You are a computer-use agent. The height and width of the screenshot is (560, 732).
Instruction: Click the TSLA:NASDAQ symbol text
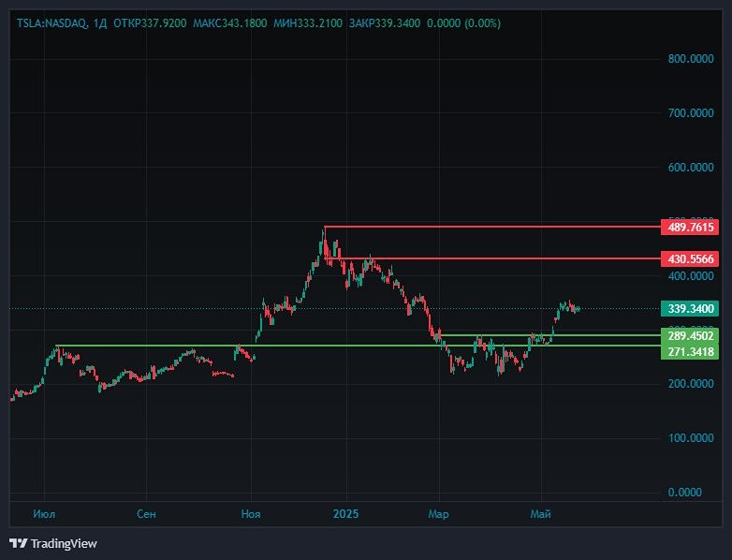[51, 23]
